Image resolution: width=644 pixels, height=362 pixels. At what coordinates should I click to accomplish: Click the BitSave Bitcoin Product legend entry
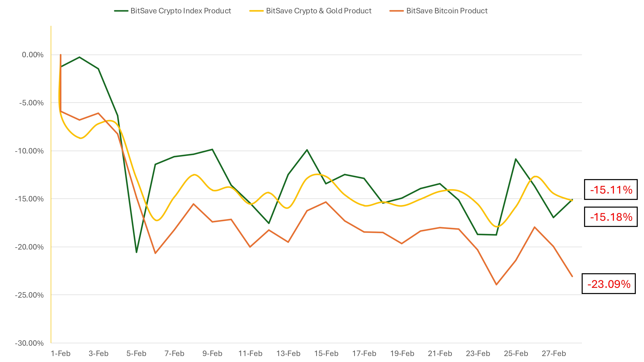coord(447,11)
